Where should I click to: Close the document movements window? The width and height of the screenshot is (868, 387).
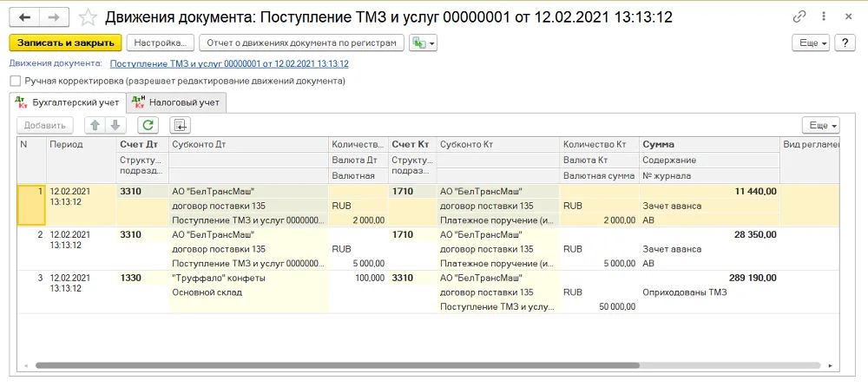(848, 17)
